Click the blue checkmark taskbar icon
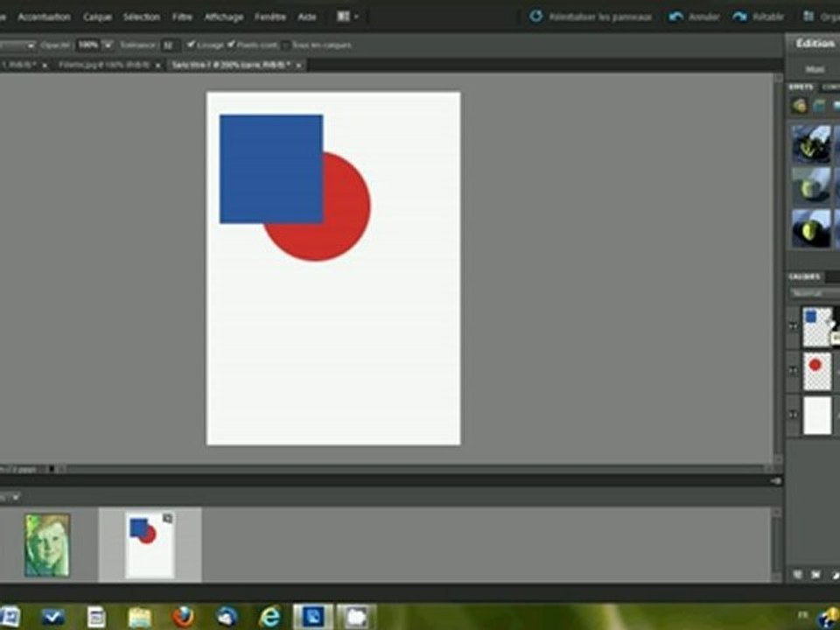 pos(52,617)
